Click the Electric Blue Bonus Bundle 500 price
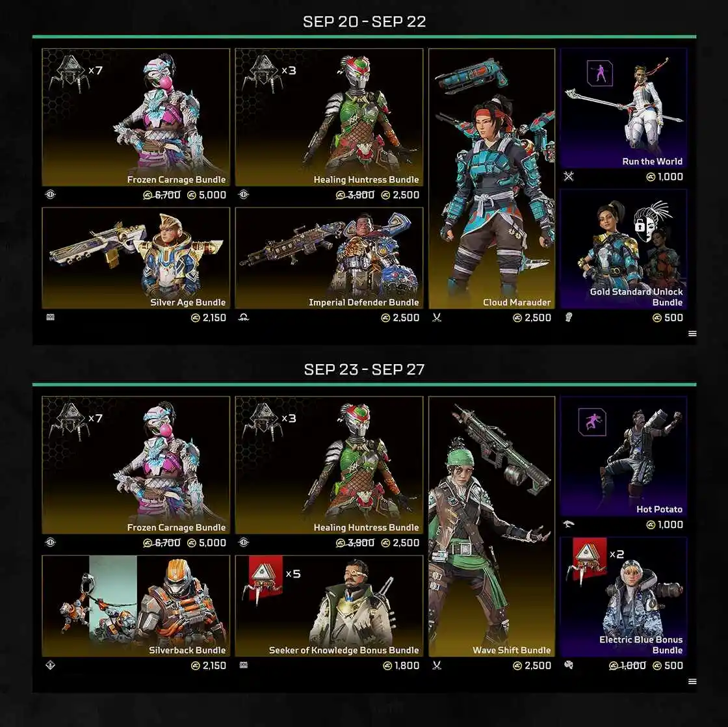Screen dimensions: 728x727 [x=668, y=666]
